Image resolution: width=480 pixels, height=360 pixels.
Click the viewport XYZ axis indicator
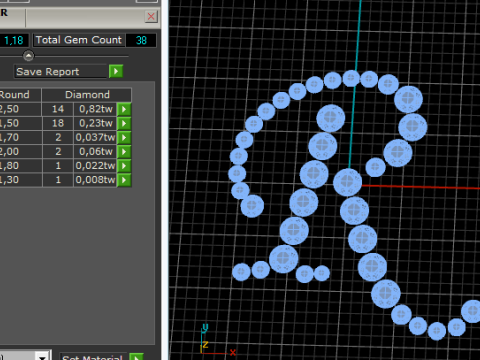click(x=217, y=340)
